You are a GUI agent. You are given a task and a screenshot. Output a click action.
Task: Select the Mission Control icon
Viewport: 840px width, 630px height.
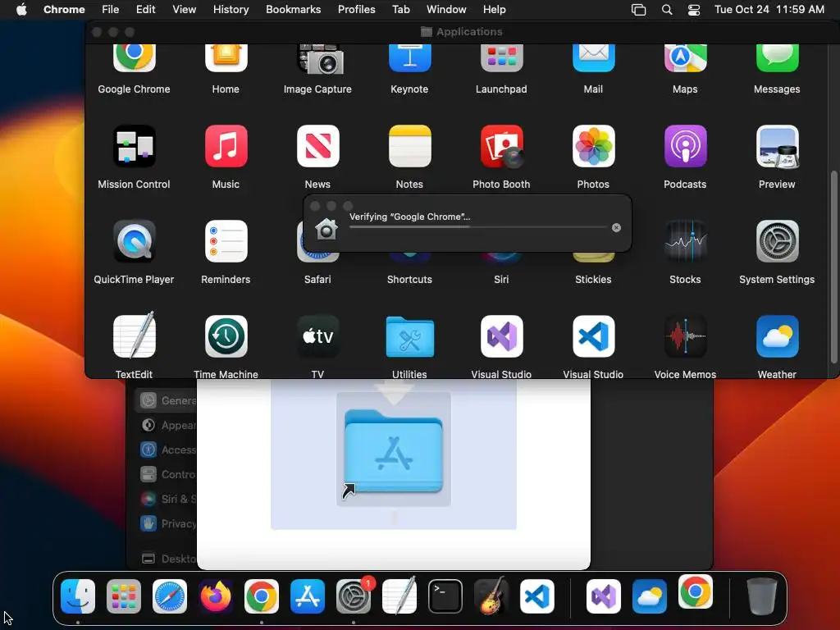point(134,146)
